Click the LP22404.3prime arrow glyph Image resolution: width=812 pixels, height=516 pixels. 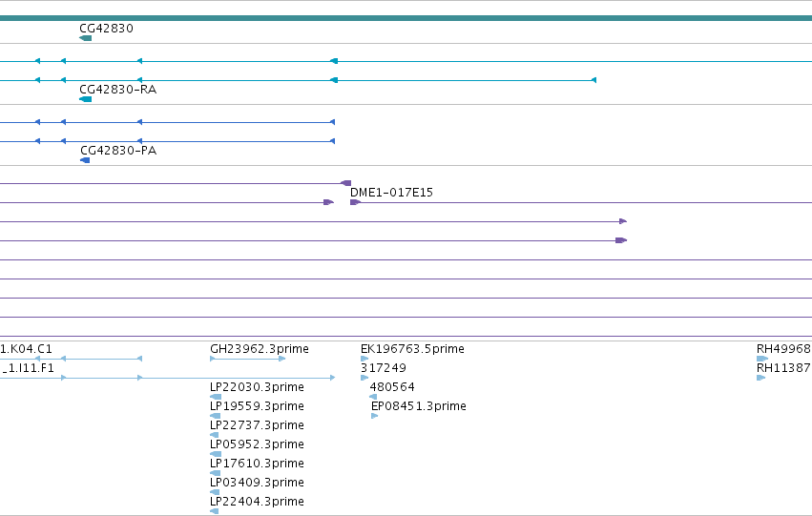tap(214, 511)
